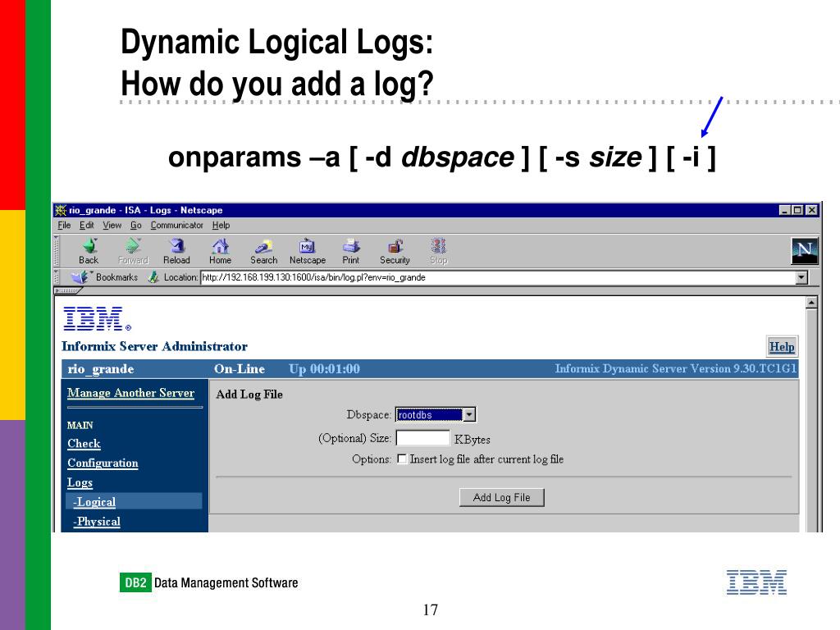Select the -Logical sidebar link

tap(94, 502)
